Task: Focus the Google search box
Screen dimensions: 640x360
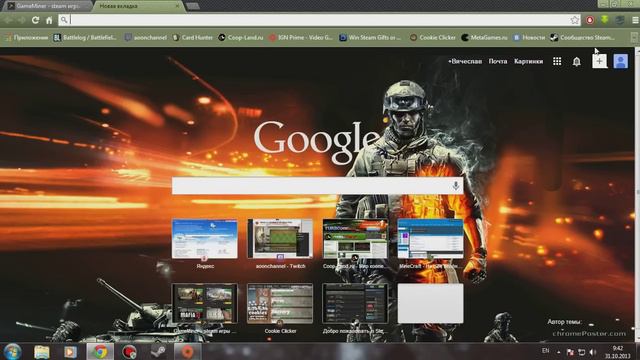Action: pyautogui.click(x=317, y=186)
